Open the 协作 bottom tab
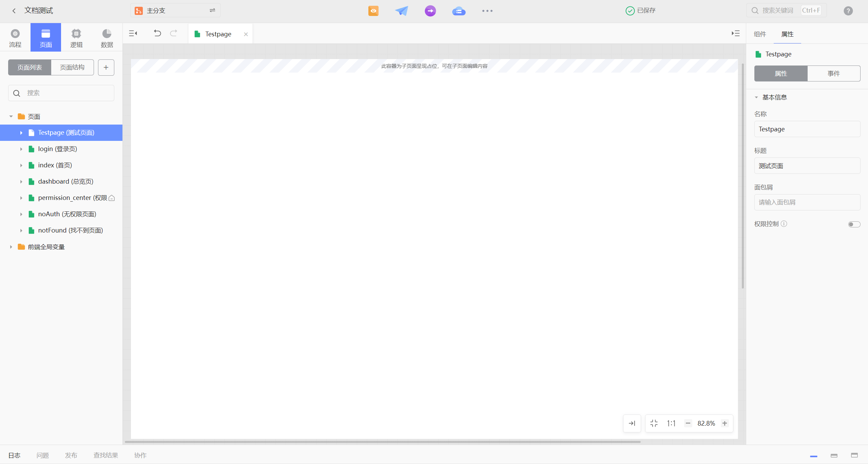Viewport: 868px width, 464px height. tap(140, 455)
